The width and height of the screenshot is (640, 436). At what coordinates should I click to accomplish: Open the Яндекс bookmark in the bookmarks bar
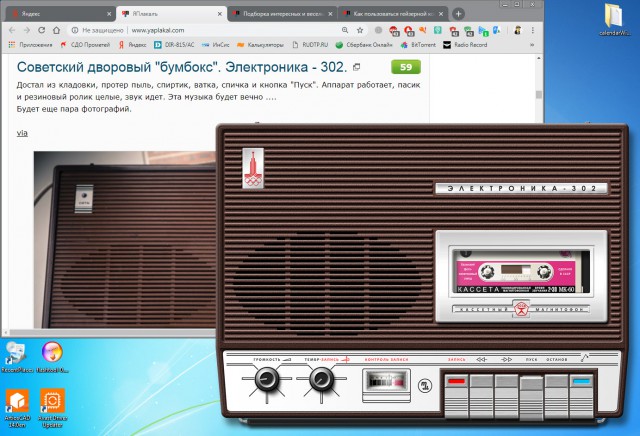(132, 45)
